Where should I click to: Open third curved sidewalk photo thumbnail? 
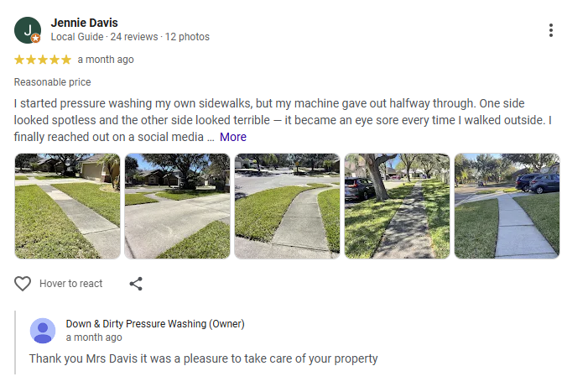[287, 206]
